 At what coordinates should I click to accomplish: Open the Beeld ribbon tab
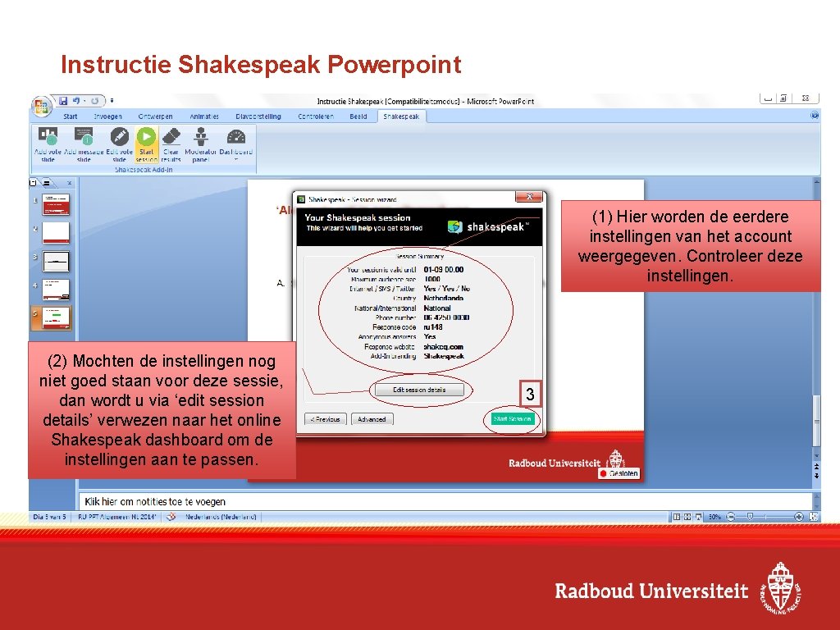click(358, 116)
